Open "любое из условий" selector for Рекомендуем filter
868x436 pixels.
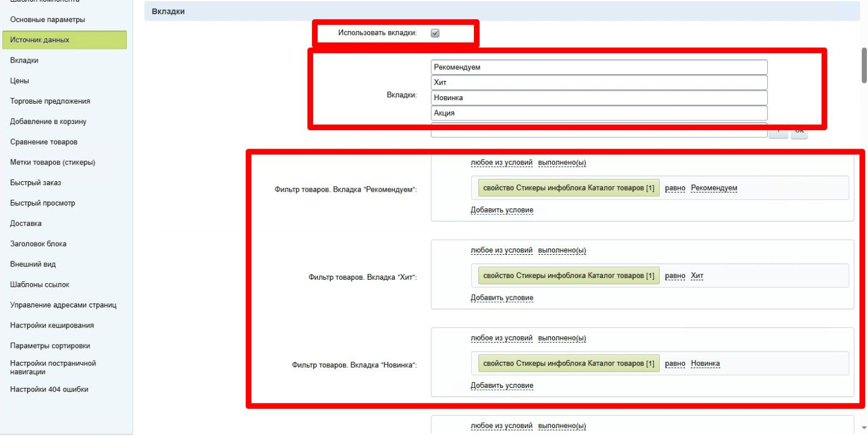coord(501,163)
